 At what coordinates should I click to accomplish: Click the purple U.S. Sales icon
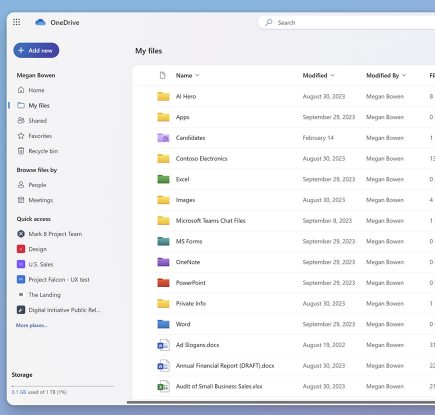coord(21,264)
